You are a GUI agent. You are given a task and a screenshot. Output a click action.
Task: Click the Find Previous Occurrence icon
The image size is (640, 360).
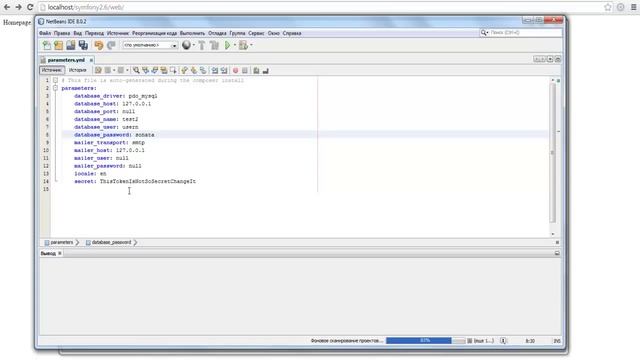click(145, 71)
